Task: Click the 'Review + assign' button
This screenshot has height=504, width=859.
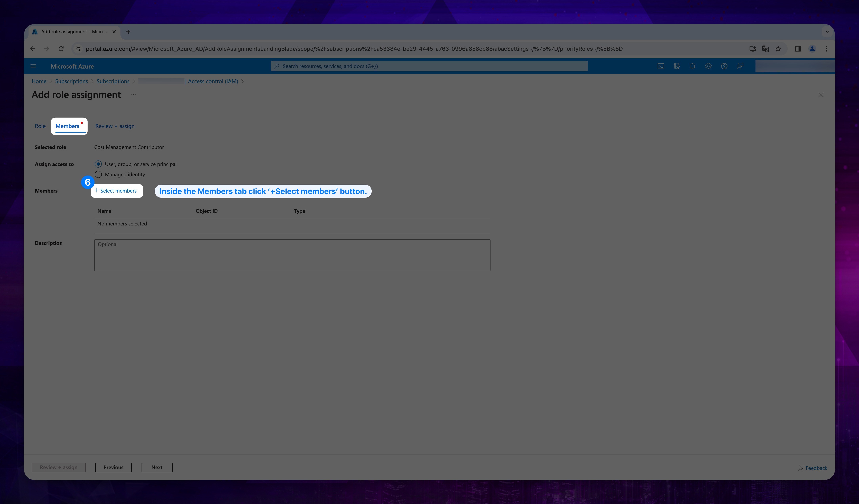Action: tap(58, 467)
